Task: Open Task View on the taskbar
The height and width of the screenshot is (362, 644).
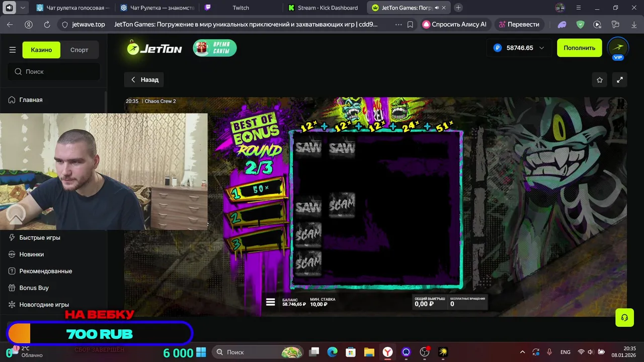Action: [314, 352]
